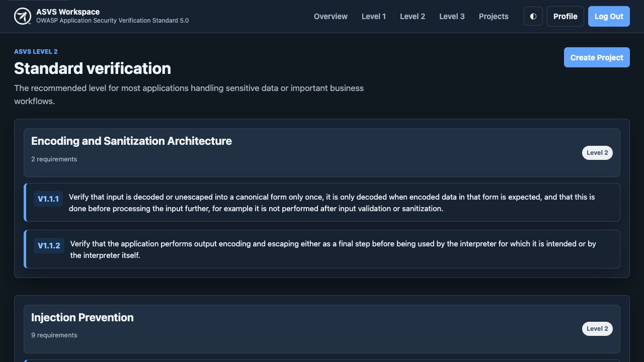Click Level 2 badge in Encoding section
The image size is (644, 362).
tap(597, 153)
